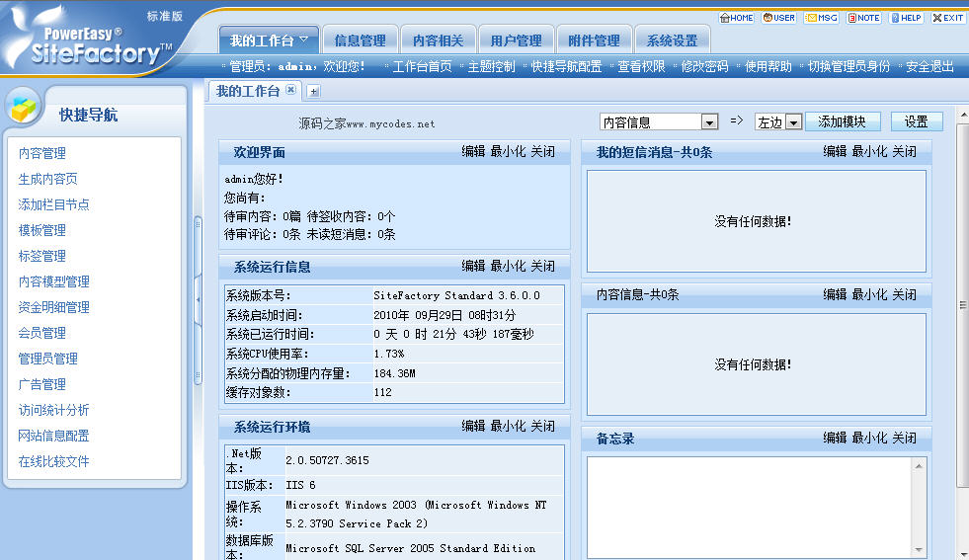
Task: Open the MSG envelope icon
Action: (x=821, y=18)
